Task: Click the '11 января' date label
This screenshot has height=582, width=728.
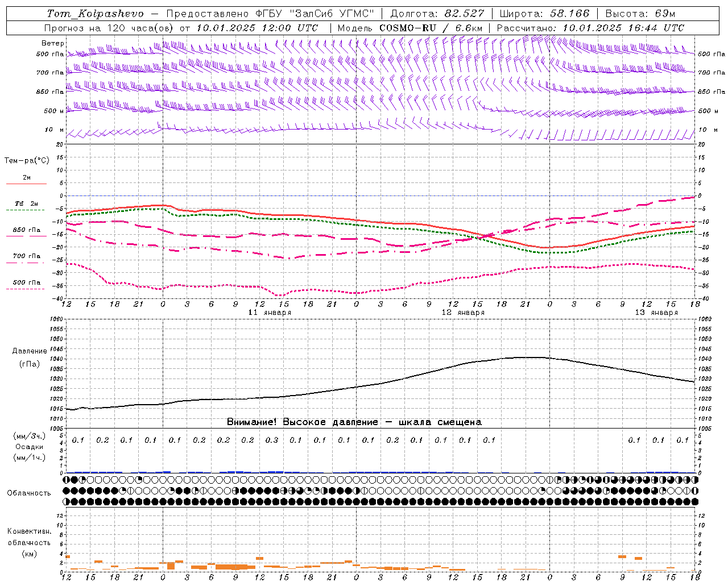Action: point(270,313)
